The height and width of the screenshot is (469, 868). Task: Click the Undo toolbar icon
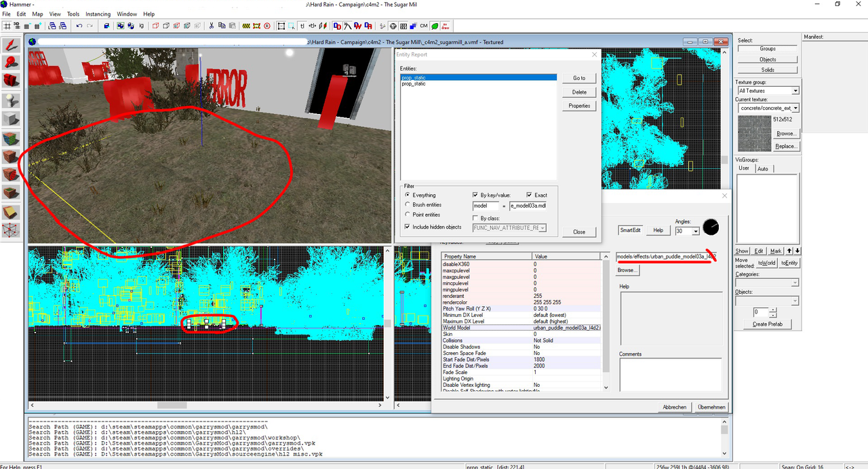[x=79, y=26]
